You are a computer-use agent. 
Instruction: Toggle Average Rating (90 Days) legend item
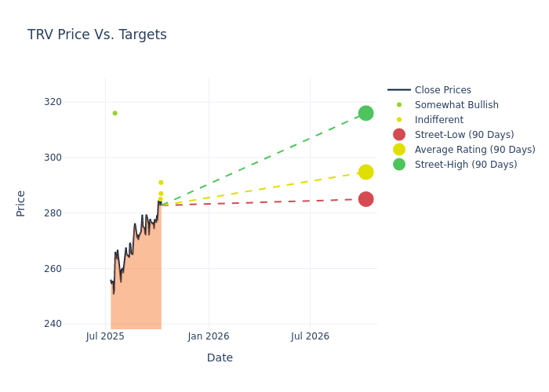point(474,150)
